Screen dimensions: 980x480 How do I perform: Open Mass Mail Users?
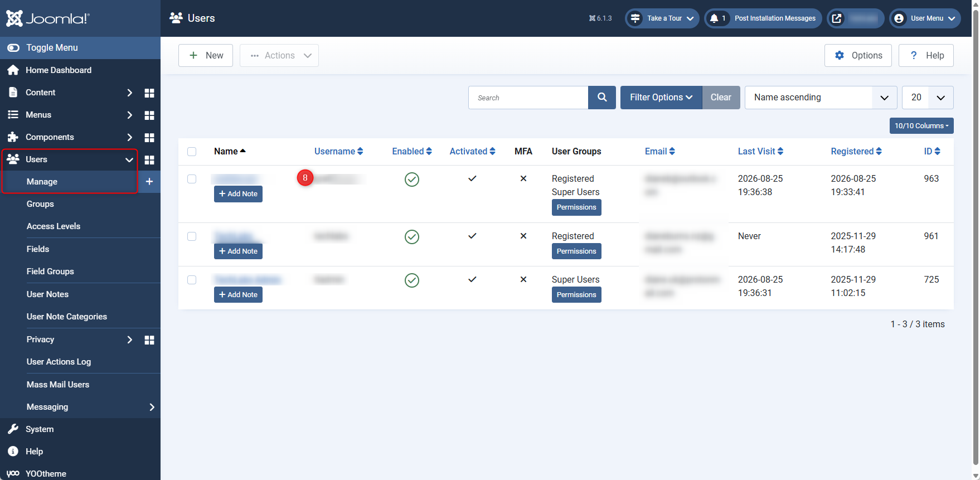58,385
